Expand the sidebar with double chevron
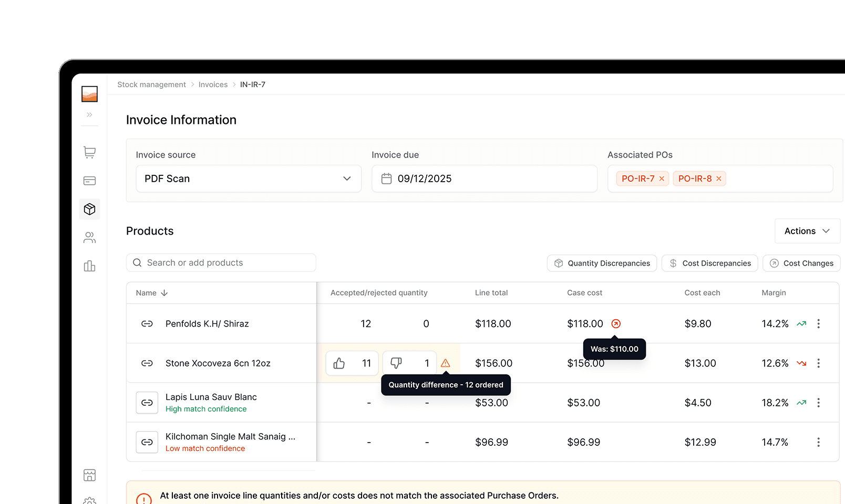Screen dimensions: 845x504 click(89, 114)
